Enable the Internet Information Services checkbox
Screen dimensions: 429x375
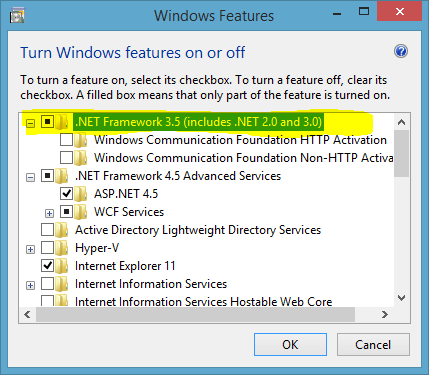[x=47, y=284]
